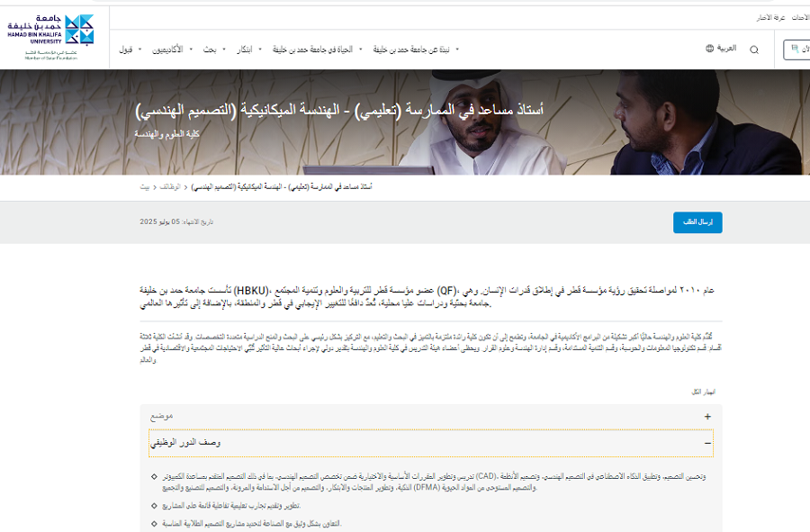
Task: Open غرفة الأخبار link in top bar
Action: (769, 17)
